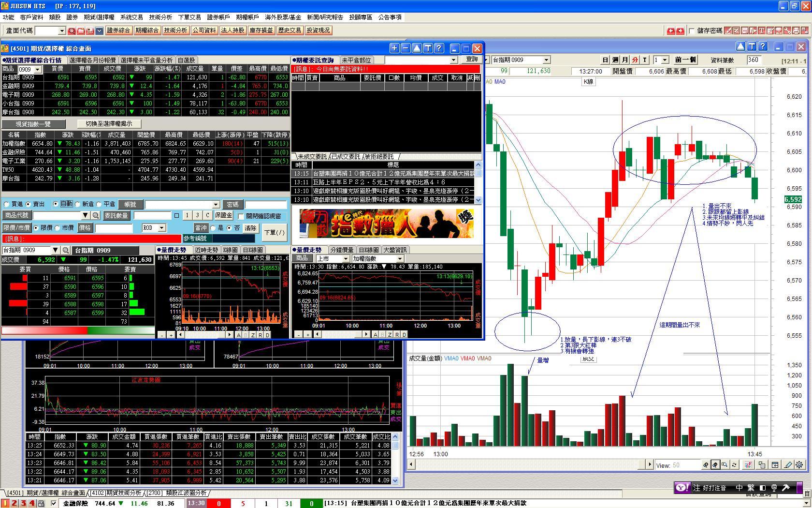812x508 pixels.
Task: Click the first red plus icon near 儲存密碼
Action: coord(671,30)
